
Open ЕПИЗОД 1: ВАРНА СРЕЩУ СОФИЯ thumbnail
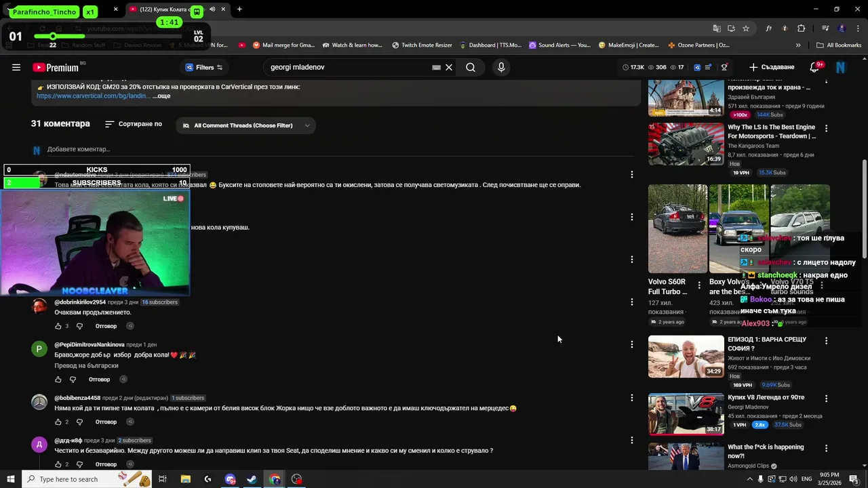(x=686, y=357)
